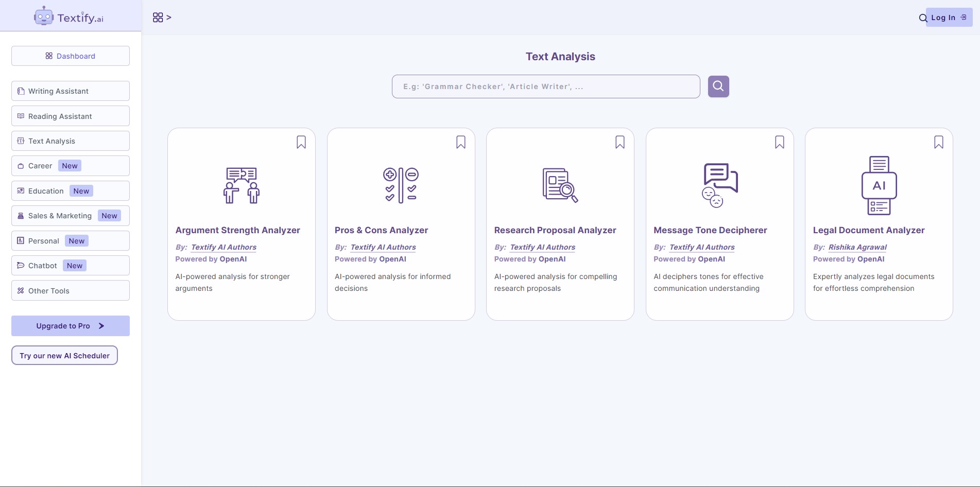Click the header search magnifier icon
Screen dimensions: 980x487
(x=923, y=18)
